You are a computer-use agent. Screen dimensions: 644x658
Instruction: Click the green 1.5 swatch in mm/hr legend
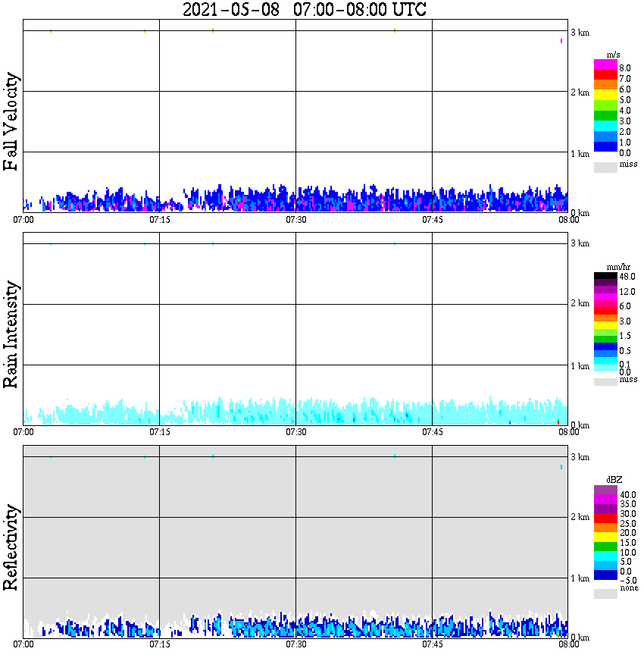605,340
